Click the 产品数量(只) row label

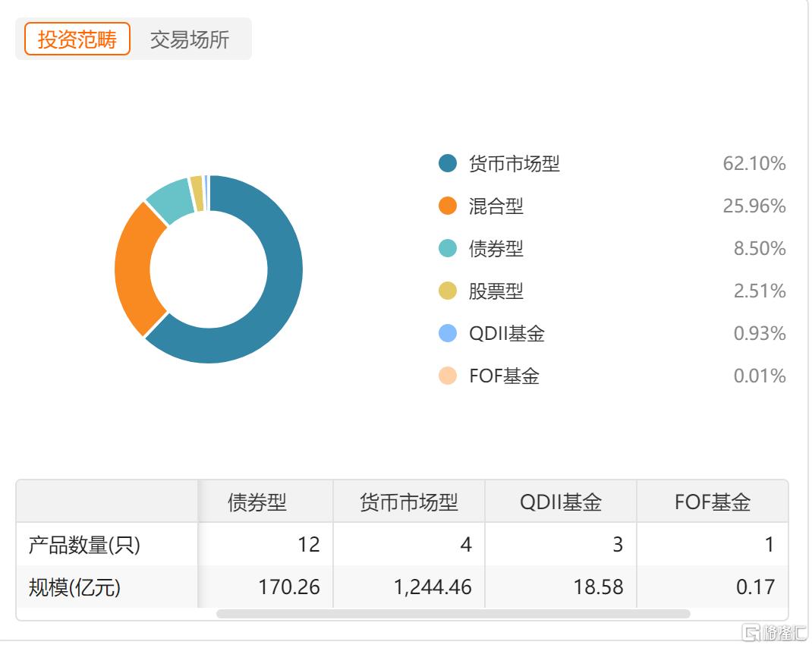[x=84, y=545]
